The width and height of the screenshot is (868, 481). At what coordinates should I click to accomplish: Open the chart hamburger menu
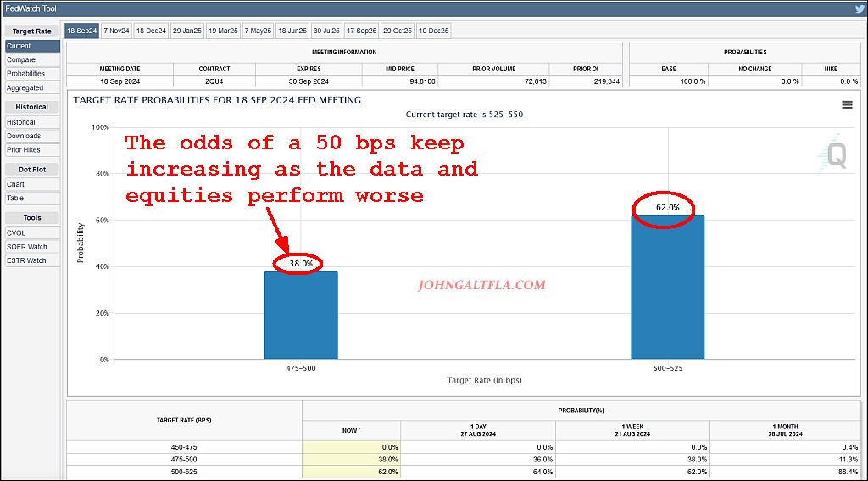click(x=847, y=104)
